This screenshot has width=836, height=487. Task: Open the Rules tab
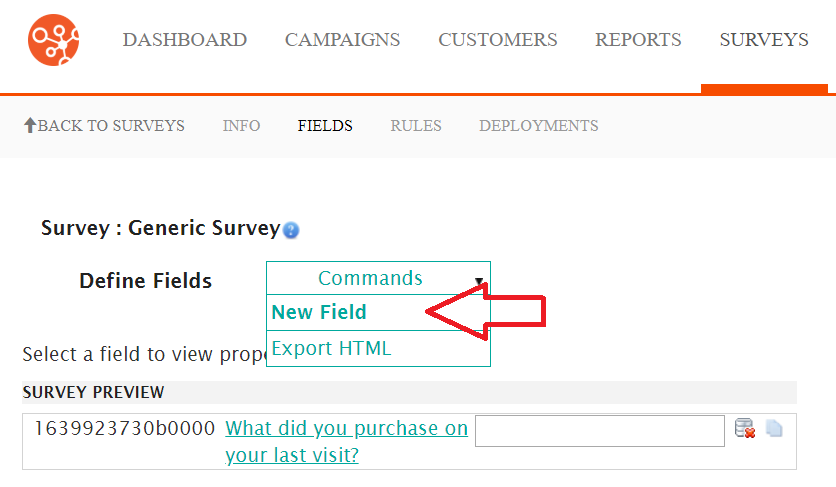tap(416, 126)
